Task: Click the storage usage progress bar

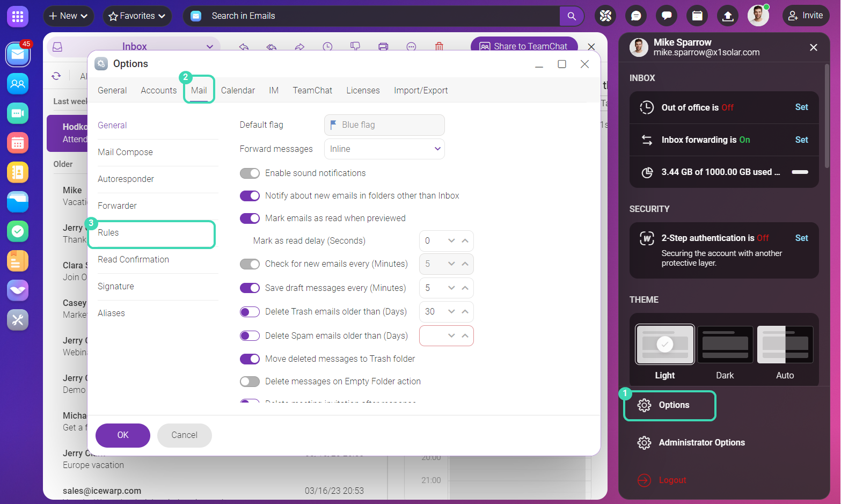Action: point(800,172)
